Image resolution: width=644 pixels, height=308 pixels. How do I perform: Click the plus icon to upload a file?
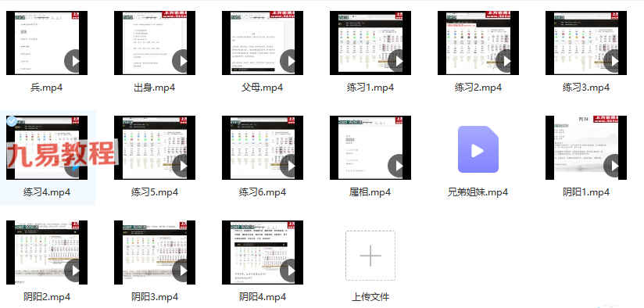tap(370, 256)
